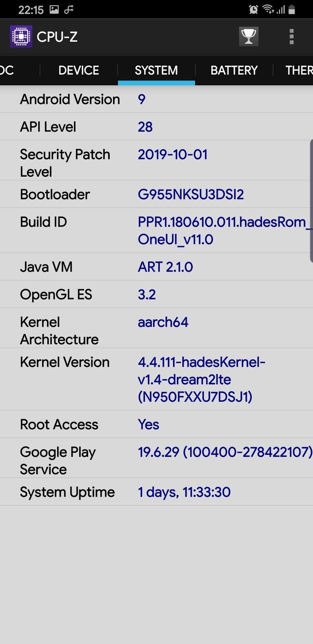The image size is (313, 644).
Task: Tap the CPU-Z app logo icon
Action: (x=21, y=37)
